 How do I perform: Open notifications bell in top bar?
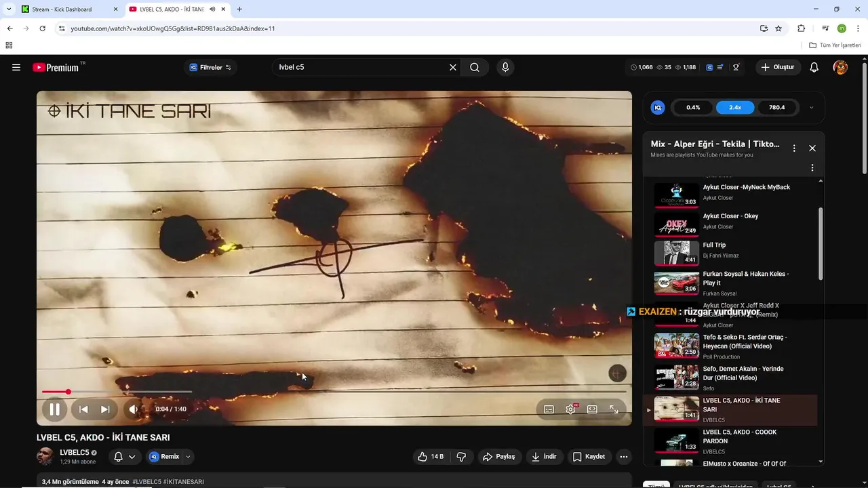coord(814,67)
